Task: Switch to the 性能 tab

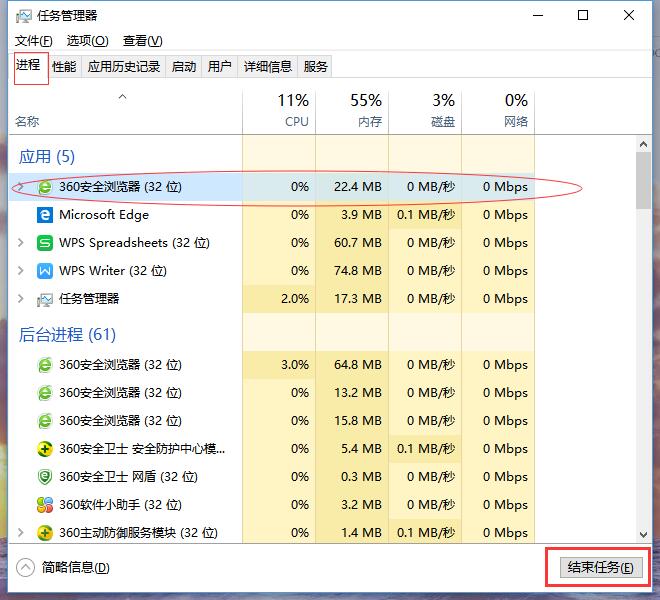Action: click(x=64, y=67)
